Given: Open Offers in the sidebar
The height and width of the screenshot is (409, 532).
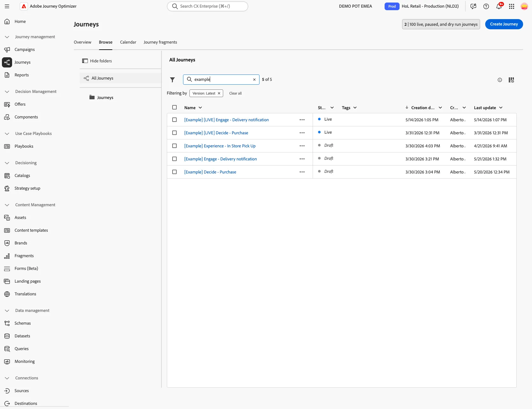Looking at the screenshot, I should click(20, 104).
